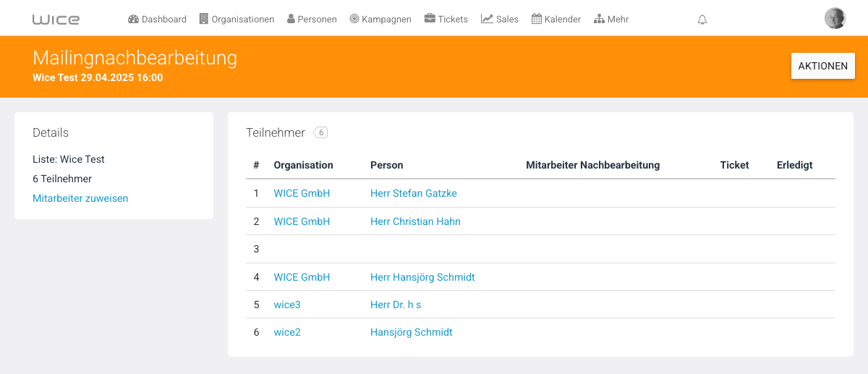Image resolution: width=868 pixels, height=374 pixels.
Task: Click the Person column header
Action: [387, 165]
